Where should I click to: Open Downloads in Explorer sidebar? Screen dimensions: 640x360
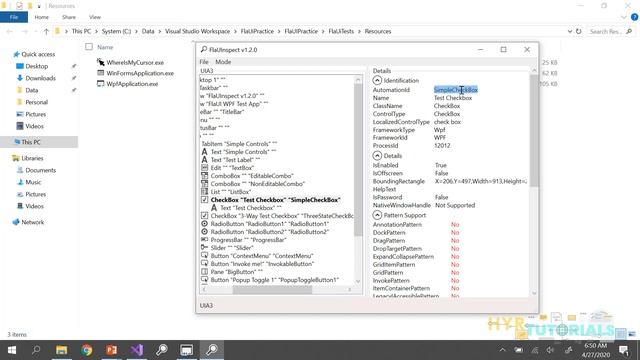pyautogui.click(x=40, y=78)
